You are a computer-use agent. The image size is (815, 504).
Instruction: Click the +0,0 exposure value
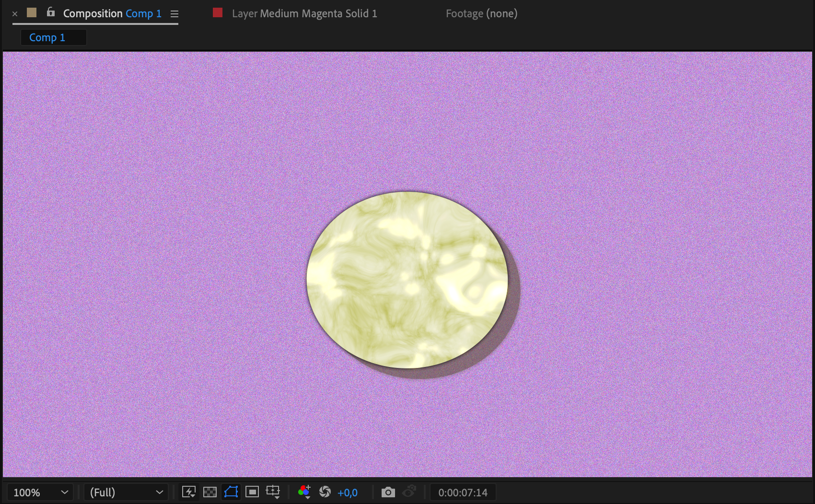coord(348,493)
